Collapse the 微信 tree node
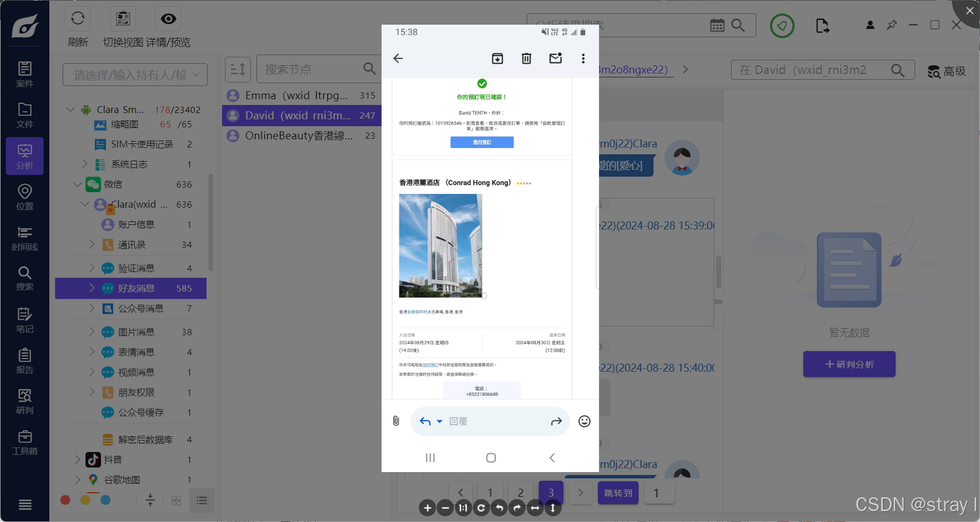The width and height of the screenshot is (980, 522). 77,184
